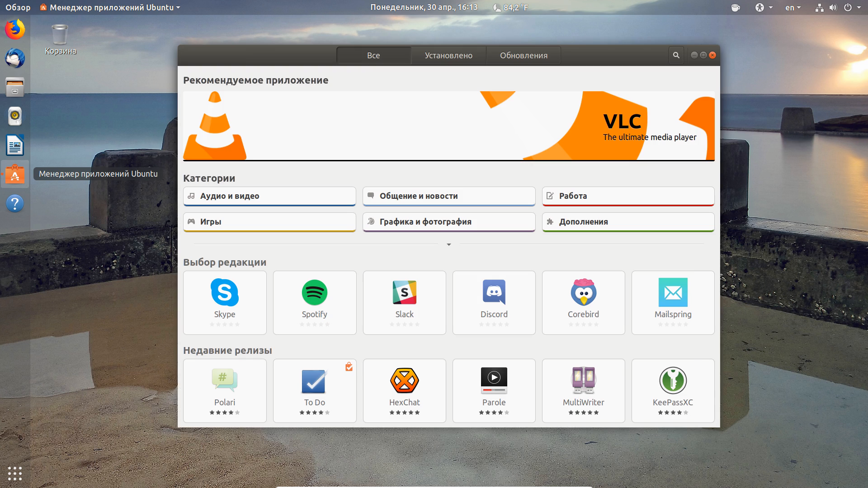The height and width of the screenshot is (488, 868).
Task: Open the MultiWriter app tile
Action: coord(583,391)
